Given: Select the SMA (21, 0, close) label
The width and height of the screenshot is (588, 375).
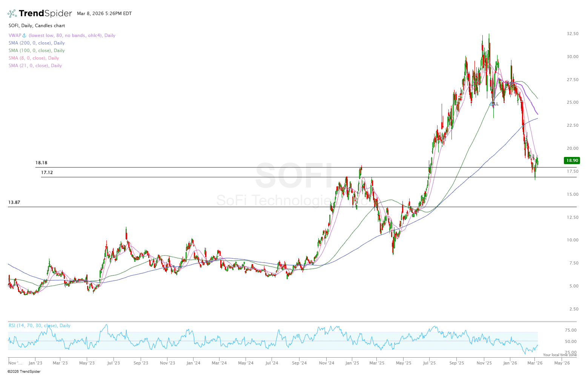Looking at the screenshot, I should [x=35, y=66].
